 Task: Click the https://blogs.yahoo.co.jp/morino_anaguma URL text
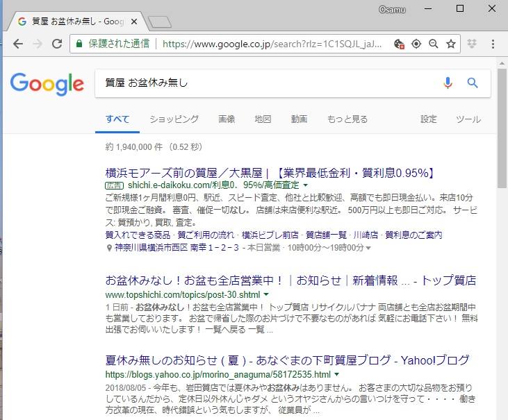(x=218, y=375)
